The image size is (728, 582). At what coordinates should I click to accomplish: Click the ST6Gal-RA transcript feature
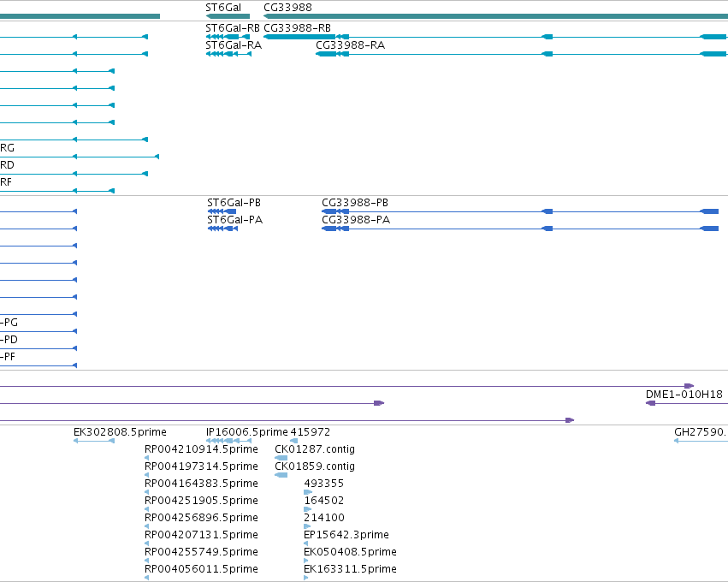pyautogui.click(x=228, y=54)
